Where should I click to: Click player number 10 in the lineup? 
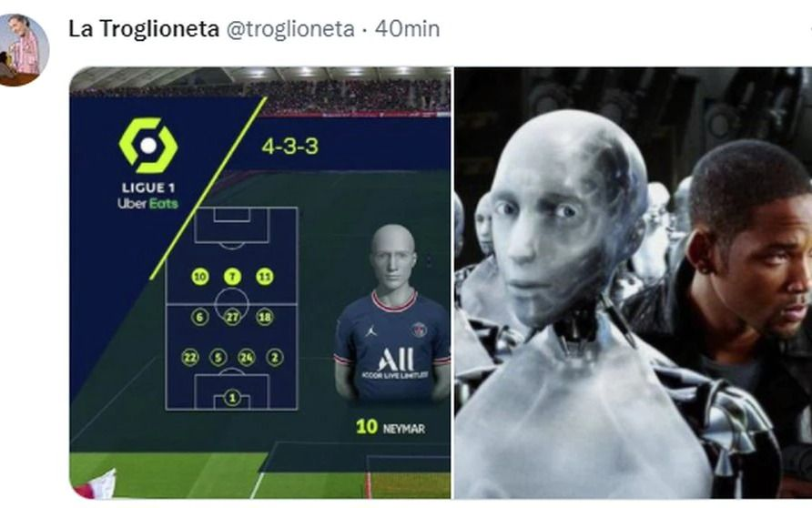pos(200,277)
